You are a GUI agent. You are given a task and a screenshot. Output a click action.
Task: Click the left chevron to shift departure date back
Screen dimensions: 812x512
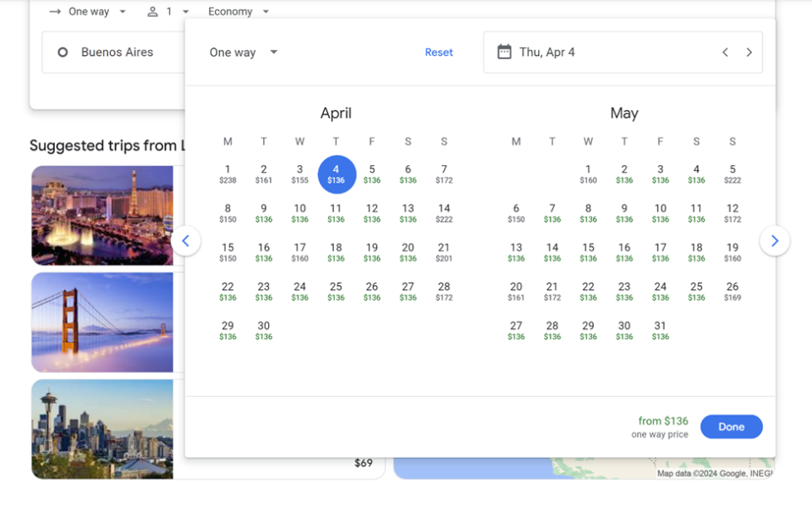pos(725,52)
